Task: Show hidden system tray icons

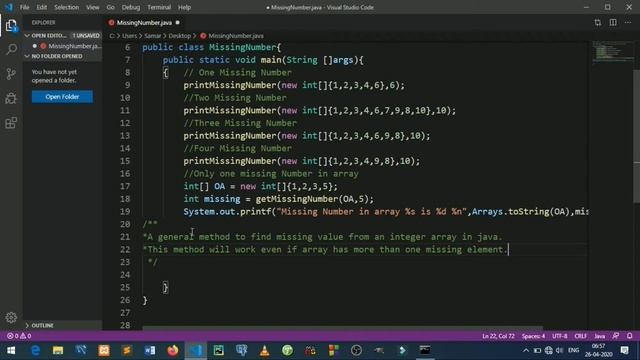Action: (x=526, y=351)
